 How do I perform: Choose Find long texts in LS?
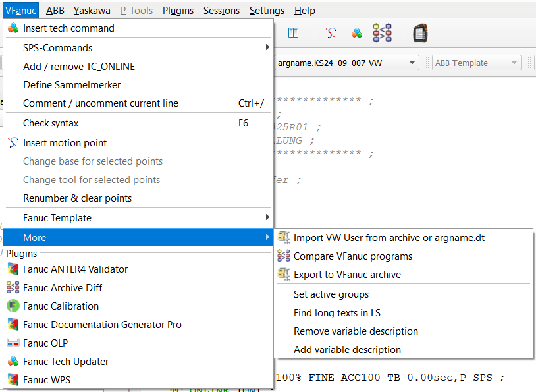404,313
